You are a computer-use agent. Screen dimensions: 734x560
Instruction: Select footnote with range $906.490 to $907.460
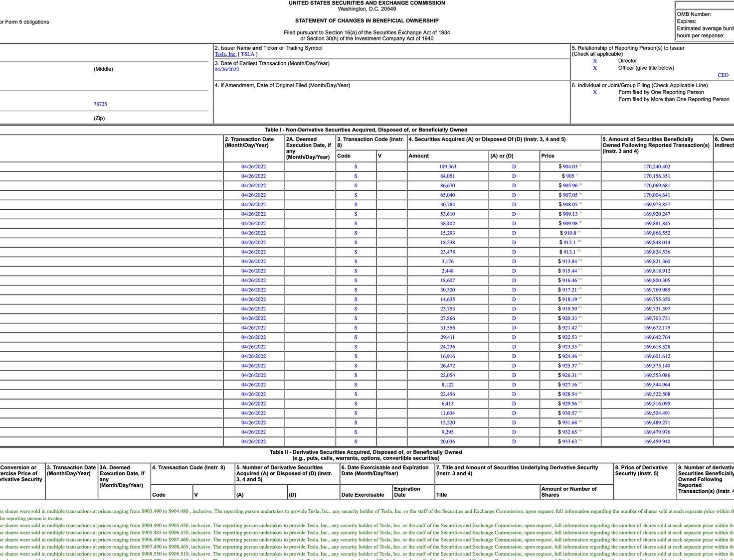pyautogui.click(x=367, y=540)
